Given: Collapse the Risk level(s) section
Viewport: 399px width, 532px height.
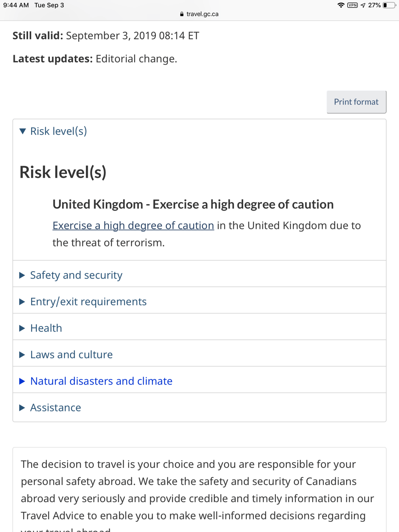Looking at the screenshot, I should [x=58, y=131].
